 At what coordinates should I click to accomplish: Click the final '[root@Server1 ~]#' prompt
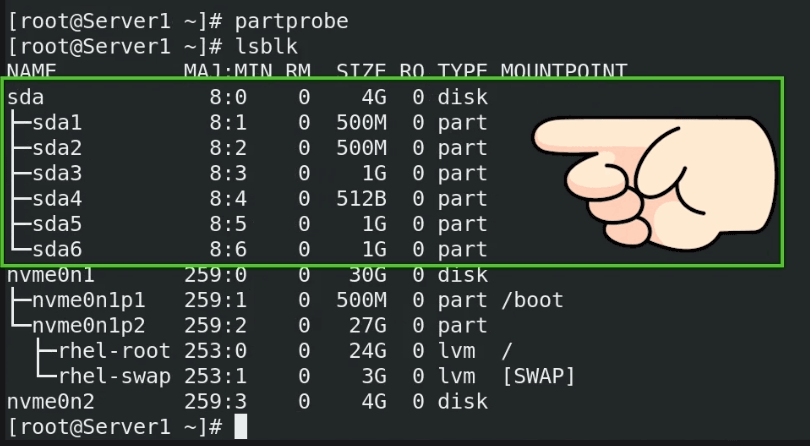(115, 427)
